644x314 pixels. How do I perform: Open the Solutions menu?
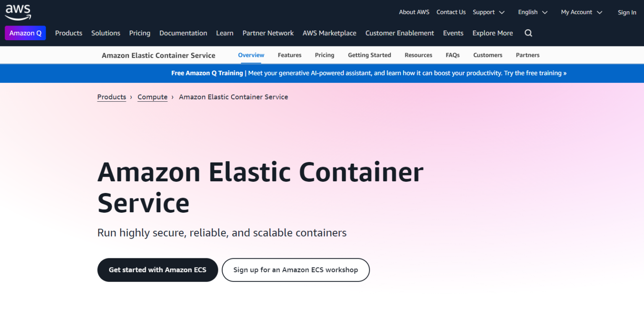click(106, 33)
